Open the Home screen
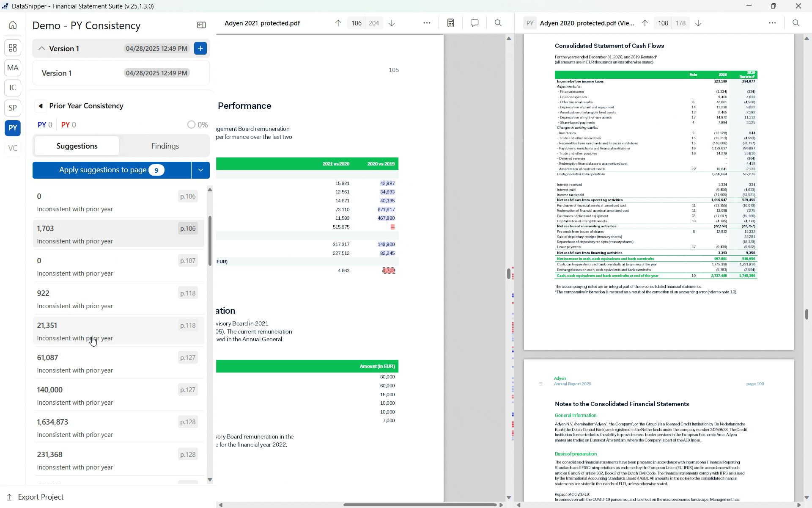 pos(12,25)
